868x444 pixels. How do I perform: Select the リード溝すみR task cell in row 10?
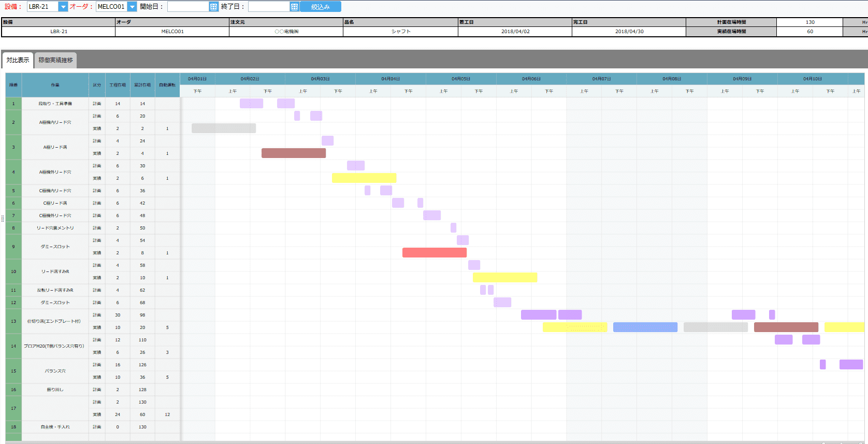[x=55, y=271]
